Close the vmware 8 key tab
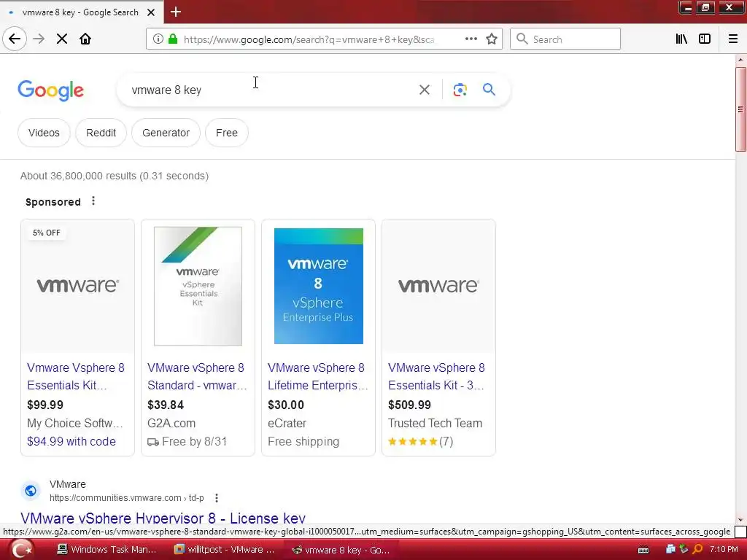Viewport: 747px width, 560px height. click(151, 12)
